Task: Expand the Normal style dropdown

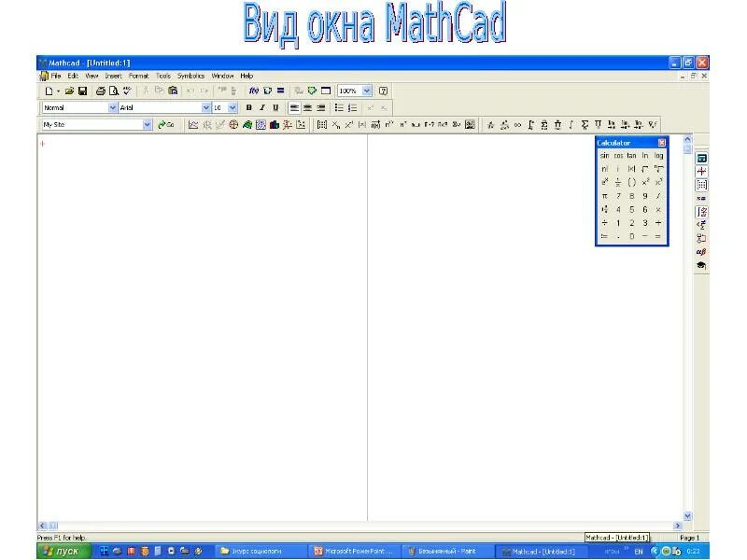Action: [112, 107]
